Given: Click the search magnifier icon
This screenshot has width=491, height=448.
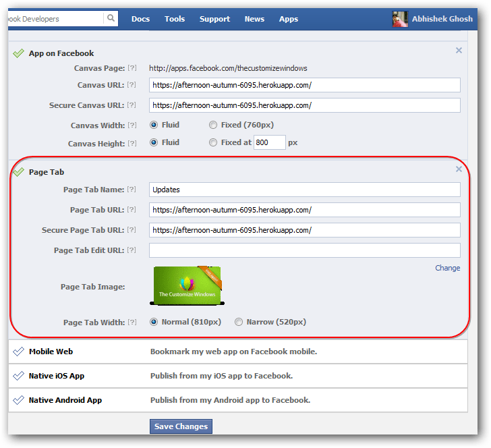Looking at the screenshot, I should pyautogui.click(x=111, y=18).
